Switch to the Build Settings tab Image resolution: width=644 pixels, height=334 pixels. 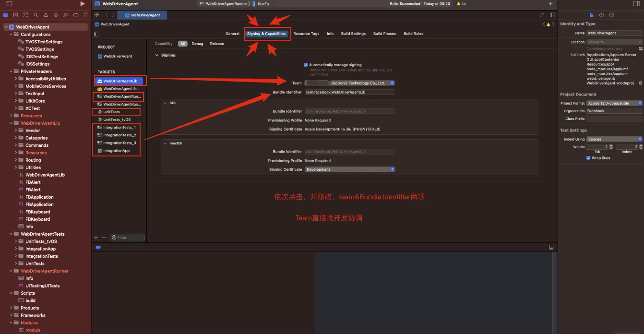(353, 34)
